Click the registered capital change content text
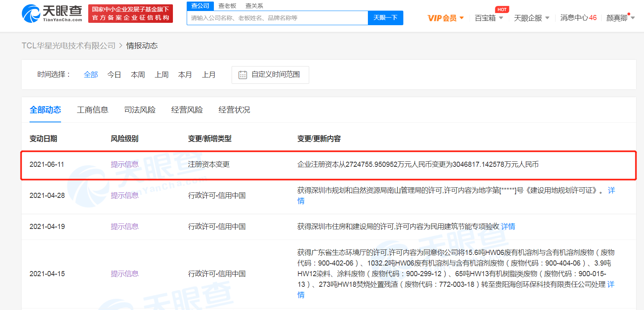The width and height of the screenshot is (644, 310). (x=418, y=164)
